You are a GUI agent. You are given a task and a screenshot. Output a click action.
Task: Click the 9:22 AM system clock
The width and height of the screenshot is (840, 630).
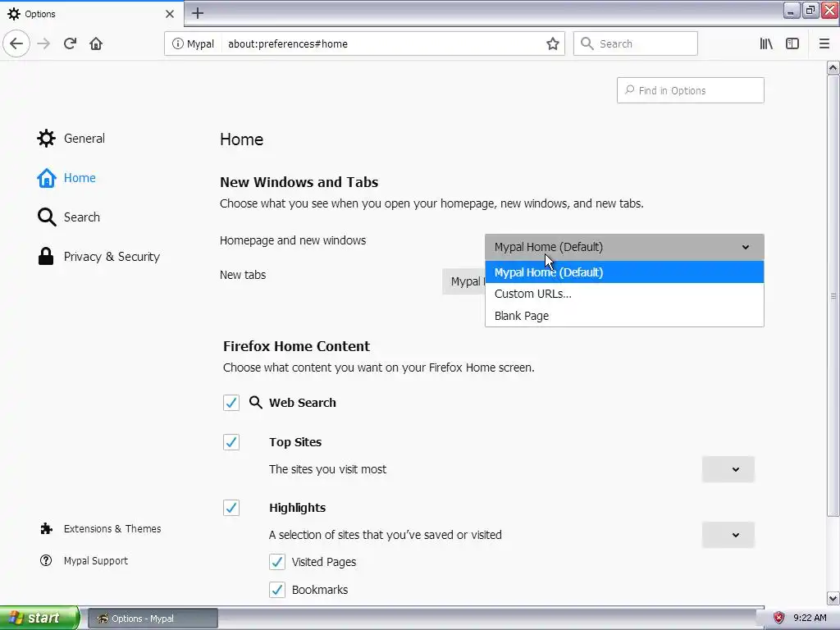pyautogui.click(x=810, y=618)
